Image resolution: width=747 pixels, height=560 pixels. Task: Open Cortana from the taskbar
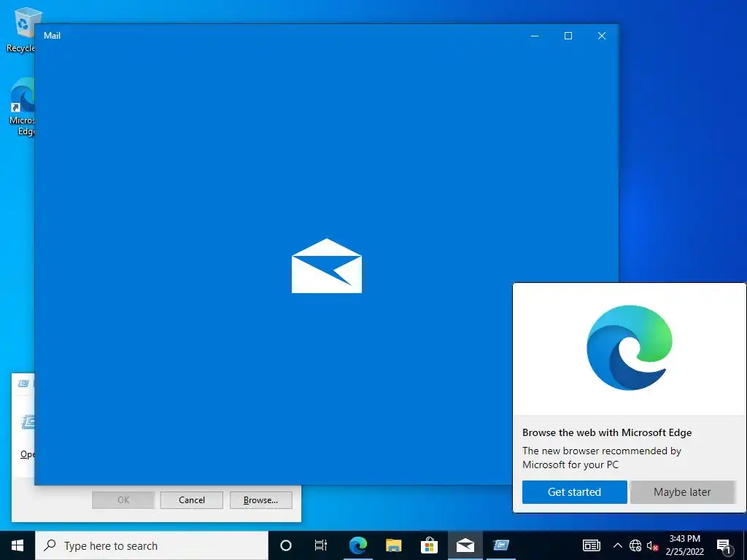click(285, 545)
